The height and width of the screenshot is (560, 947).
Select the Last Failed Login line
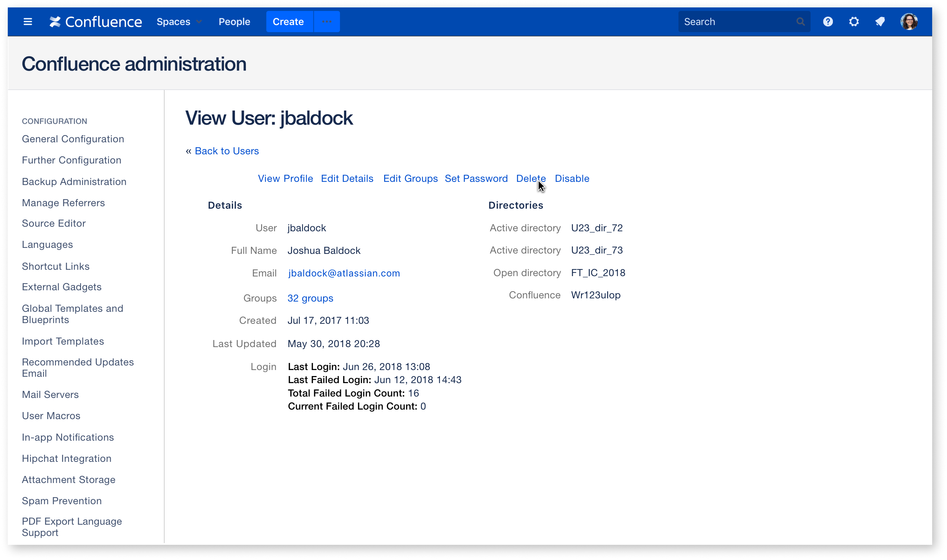375,380
